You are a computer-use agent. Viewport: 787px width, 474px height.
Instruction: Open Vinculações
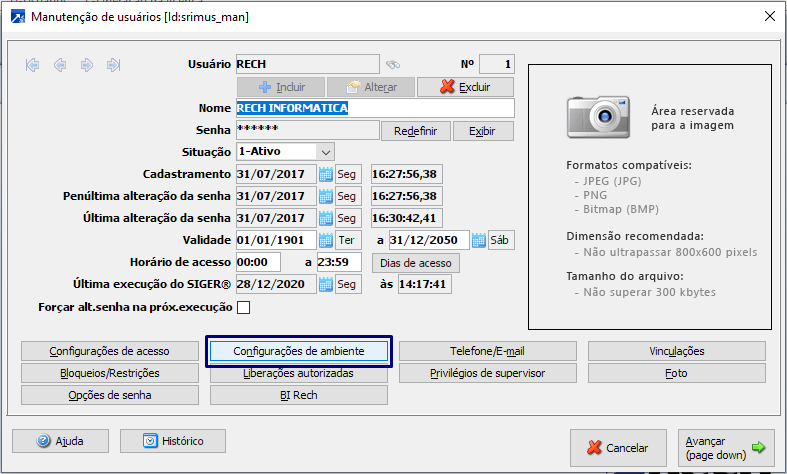(677, 351)
